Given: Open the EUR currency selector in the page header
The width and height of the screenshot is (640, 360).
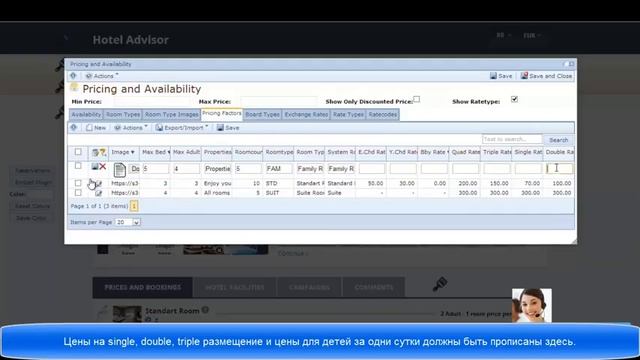Looking at the screenshot, I should tap(532, 36).
